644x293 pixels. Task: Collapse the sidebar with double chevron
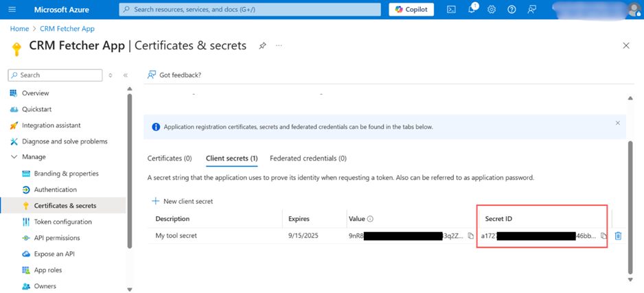pos(126,75)
